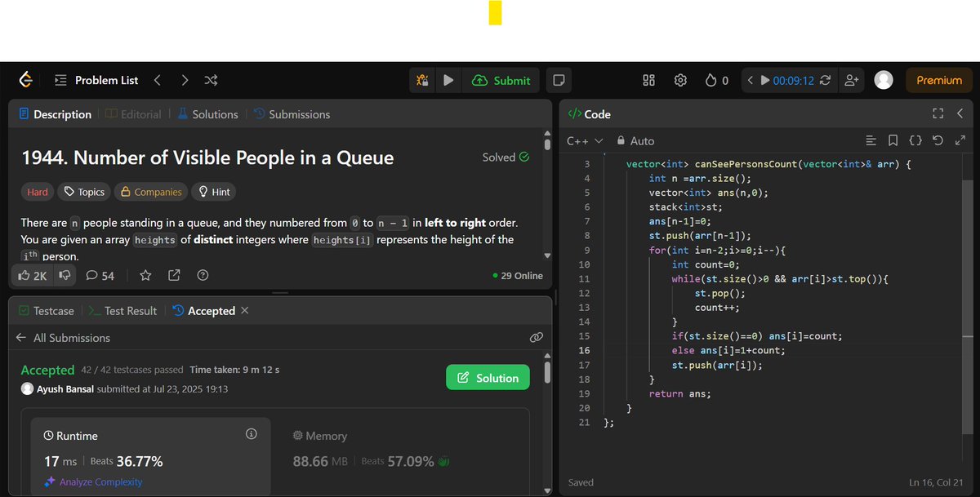
Task: Click the invite collaborator icon
Action: click(x=852, y=80)
